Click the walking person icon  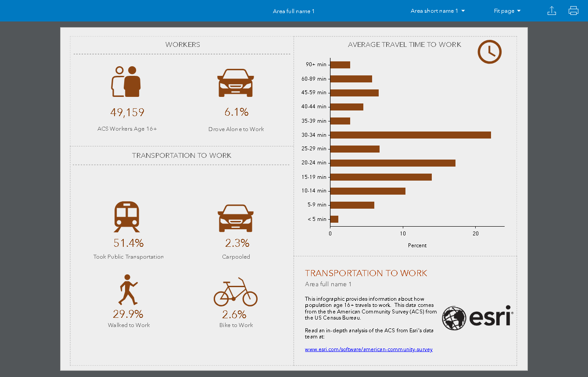point(128,290)
